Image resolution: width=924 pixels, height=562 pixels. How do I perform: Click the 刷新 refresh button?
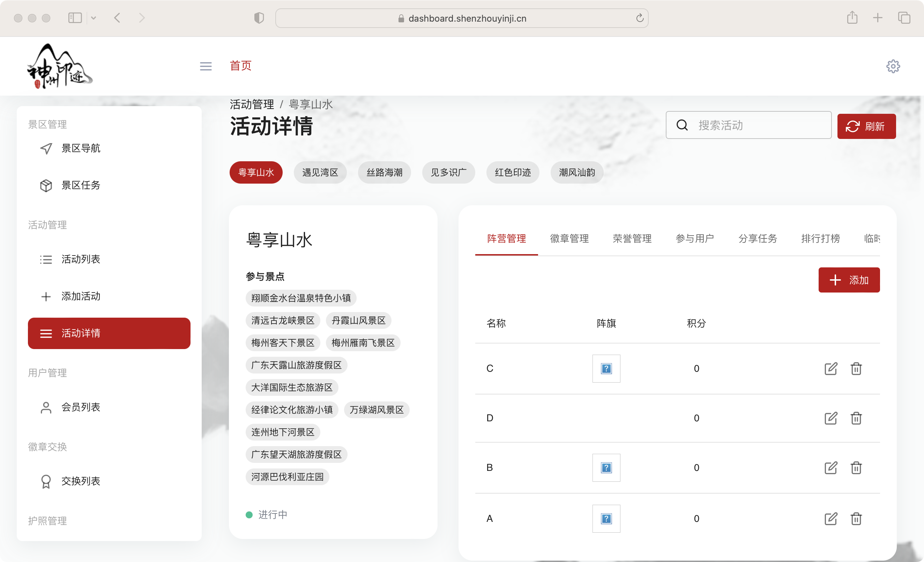pyautogui.click(x=866, y=126)
